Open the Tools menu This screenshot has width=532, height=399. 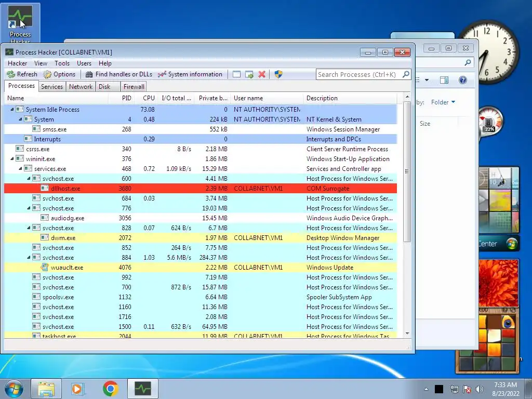click(x=62, y=63)
